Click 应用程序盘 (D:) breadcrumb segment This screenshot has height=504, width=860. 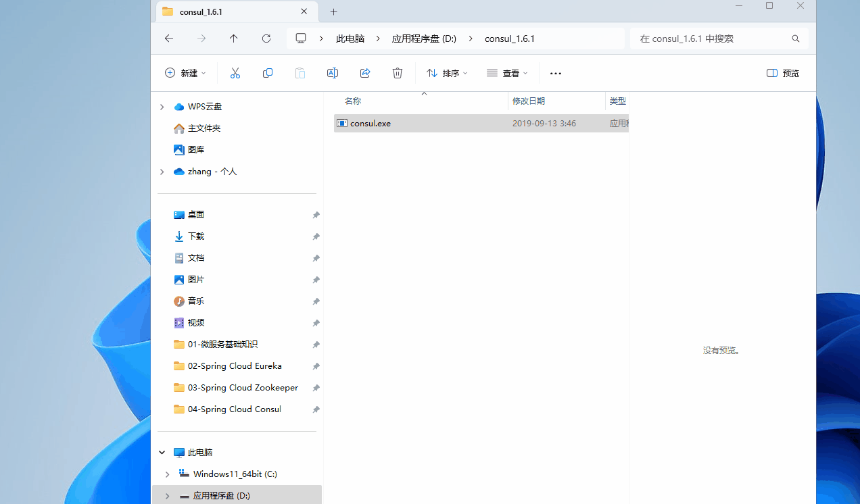[425, 39]
